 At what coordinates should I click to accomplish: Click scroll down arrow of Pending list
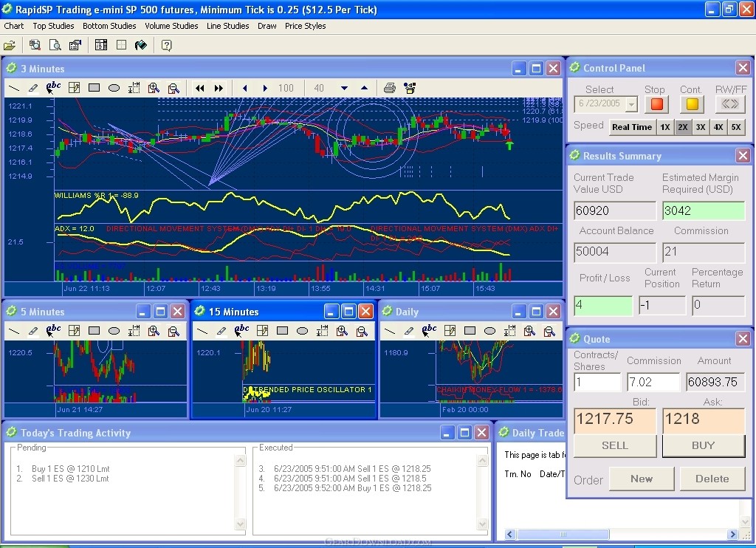[240, 524]
